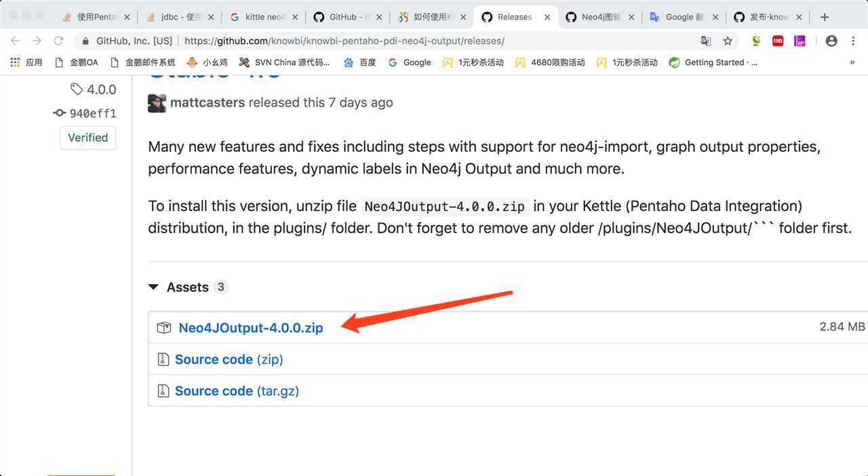Reload the current page
The width and height of the screenshot is (868, 476).
tap(59, 41)
